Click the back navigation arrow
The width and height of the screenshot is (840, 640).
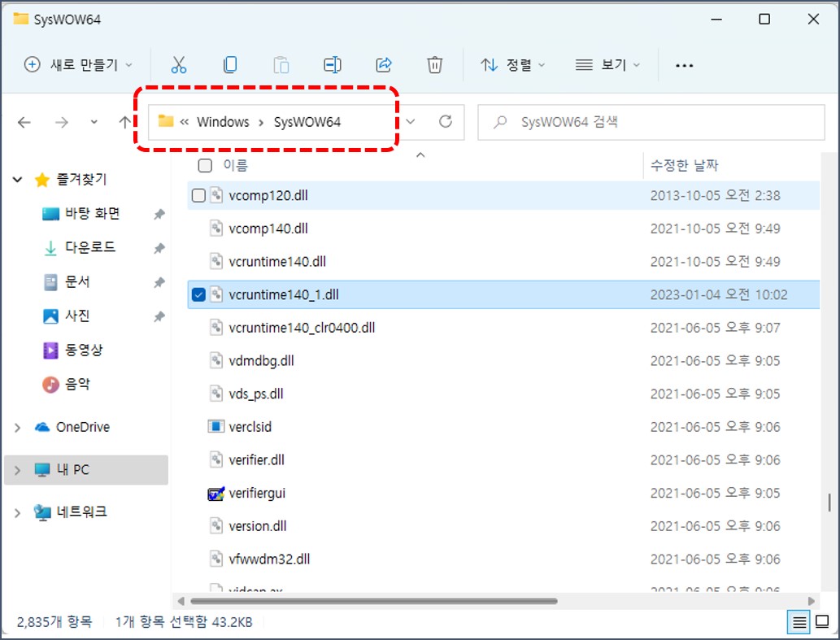coord(25,122)
